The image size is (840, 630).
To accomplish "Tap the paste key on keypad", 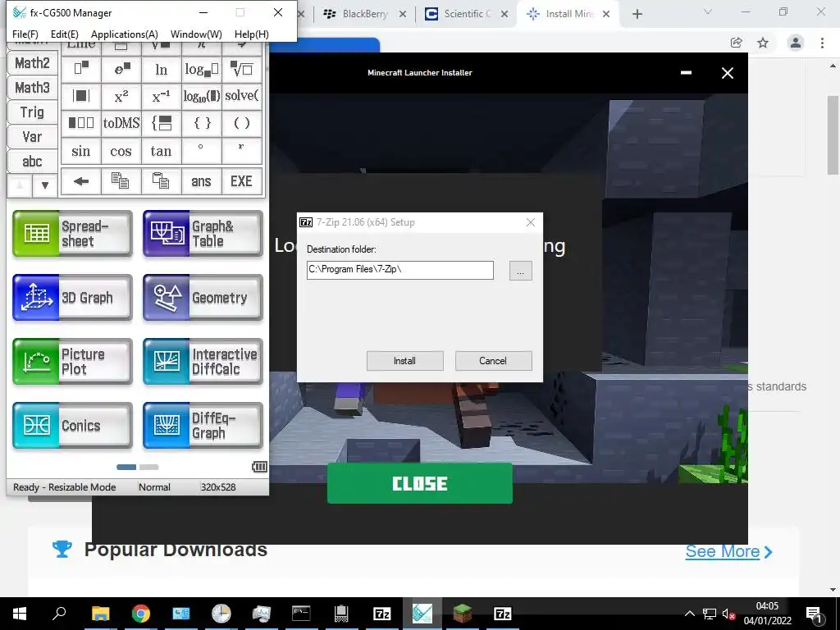I will tap(162, 181).
